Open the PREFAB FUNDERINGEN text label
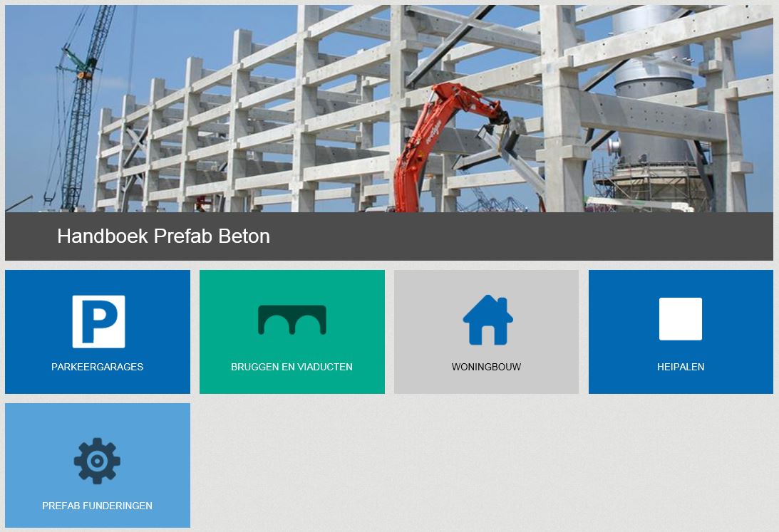The image size is (779, 532). (98, 506)
